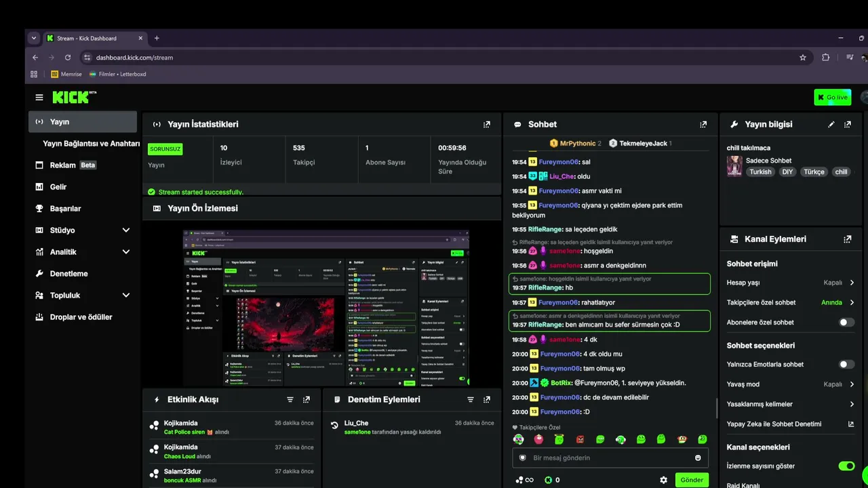This screenshot has width=868, height=488.
Task: Click TekmeleyeJack in the chat leaderboard
Action: [643, 144]
